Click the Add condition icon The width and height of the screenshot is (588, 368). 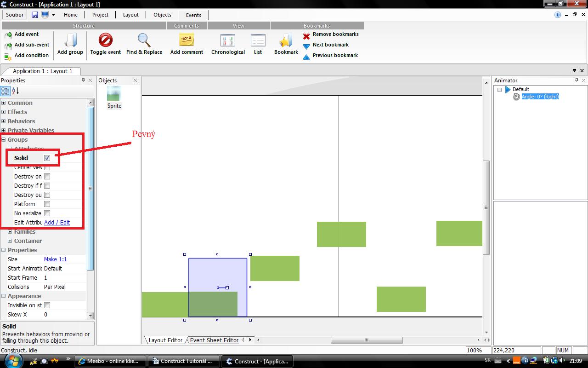8,56
